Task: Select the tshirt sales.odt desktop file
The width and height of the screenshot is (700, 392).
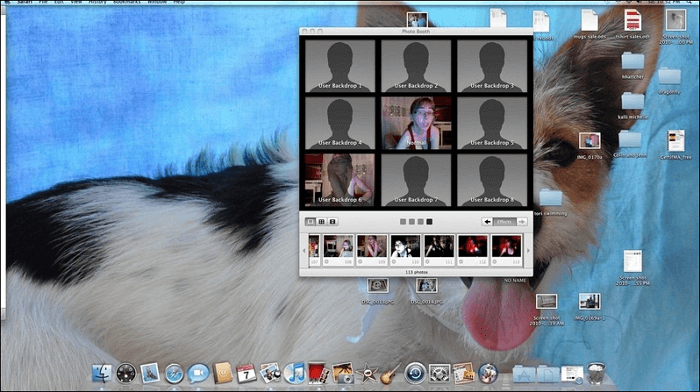Action: click(633, 25)
